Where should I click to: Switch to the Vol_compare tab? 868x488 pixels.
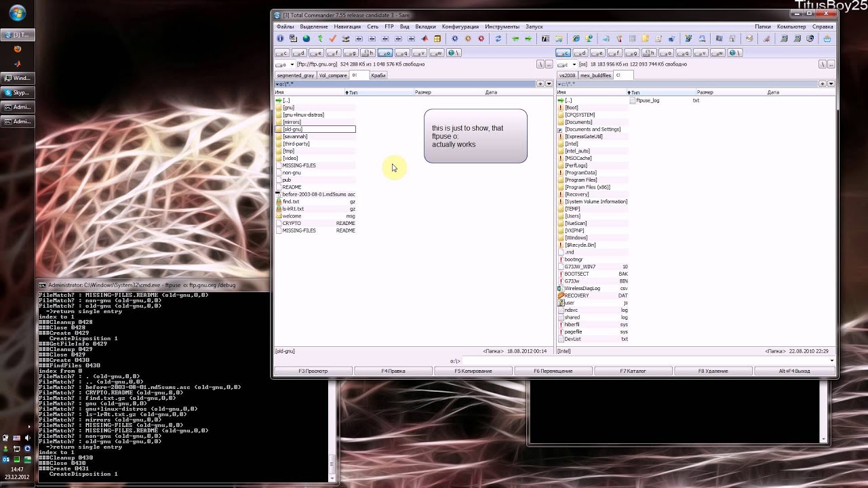click(x=333, y=75)
